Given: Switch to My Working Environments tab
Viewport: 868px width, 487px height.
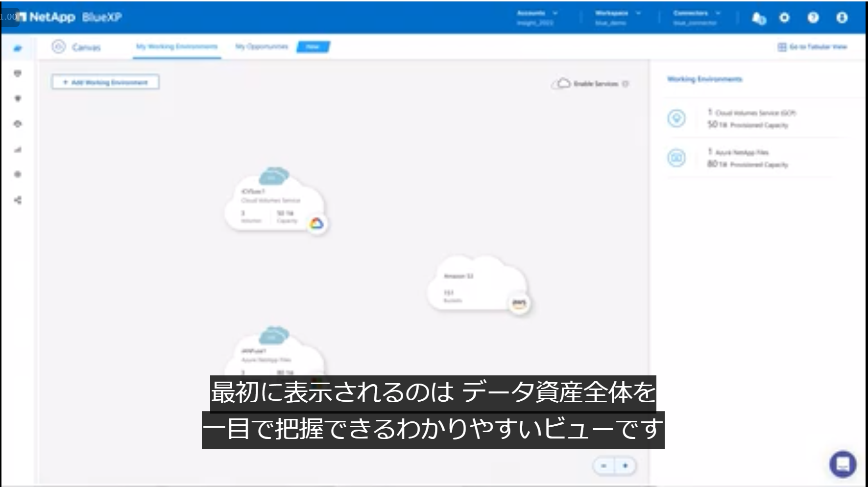Looking at the screenshot, I should 176,47.
